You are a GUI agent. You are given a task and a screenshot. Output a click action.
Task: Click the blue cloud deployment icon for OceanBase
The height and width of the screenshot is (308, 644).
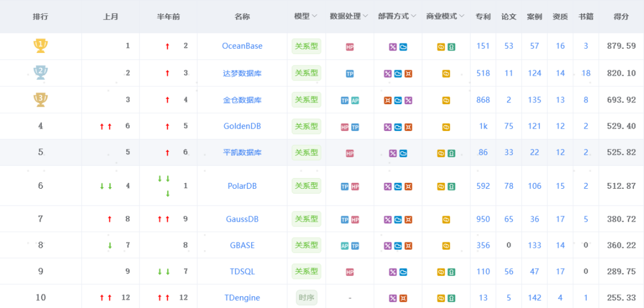[403, 46]
